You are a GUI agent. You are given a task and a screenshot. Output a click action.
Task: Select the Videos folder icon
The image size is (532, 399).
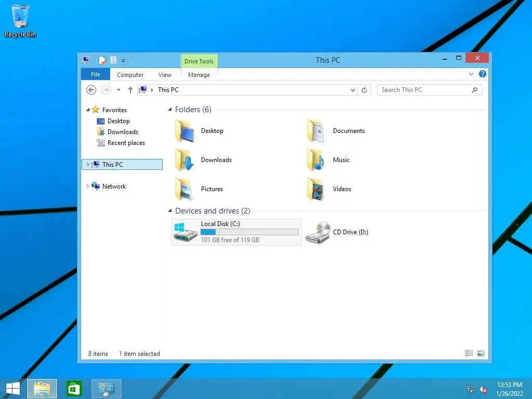[316, 189]
